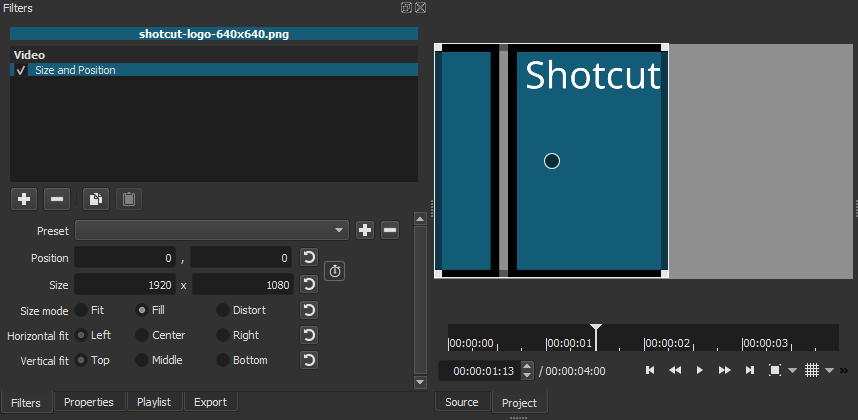Toggle keyframes with the stopwatch icon
The width and height of the screenshot is (858, 420).
(334, 271)
